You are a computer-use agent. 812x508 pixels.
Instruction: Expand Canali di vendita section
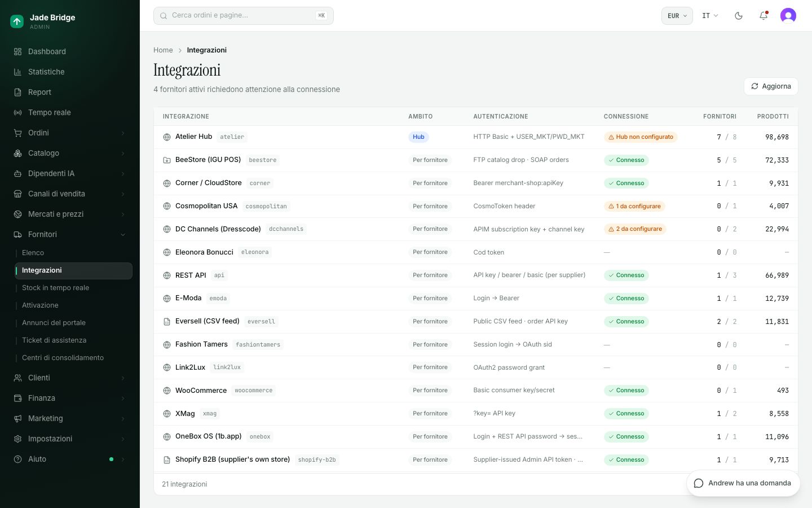tap(70, 194)
